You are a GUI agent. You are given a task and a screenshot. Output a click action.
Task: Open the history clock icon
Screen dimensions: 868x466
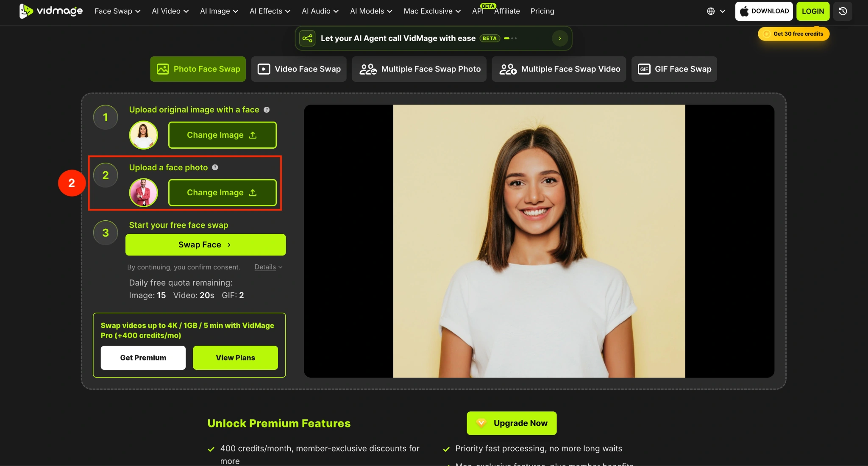point(843,11)
